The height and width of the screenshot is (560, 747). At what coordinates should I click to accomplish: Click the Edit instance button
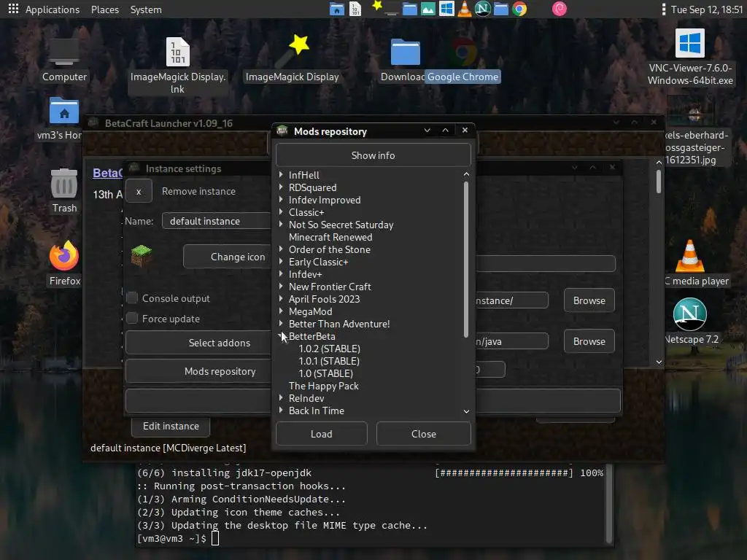(171, 426)
